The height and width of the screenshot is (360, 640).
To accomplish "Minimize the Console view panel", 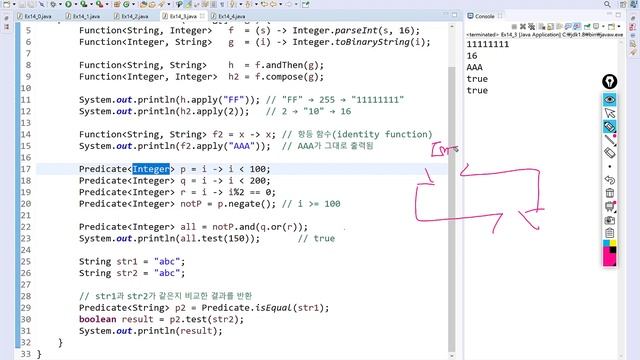I will (609, 13).
